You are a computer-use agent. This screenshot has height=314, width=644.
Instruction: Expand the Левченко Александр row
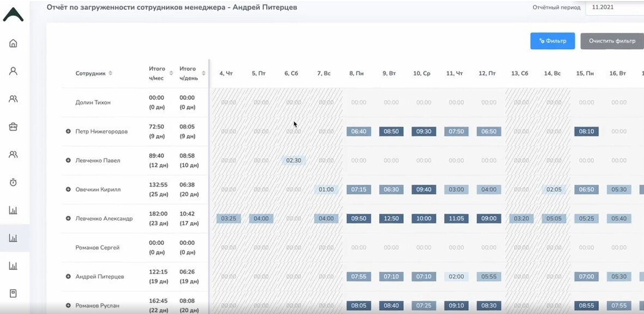pos(68,218)
